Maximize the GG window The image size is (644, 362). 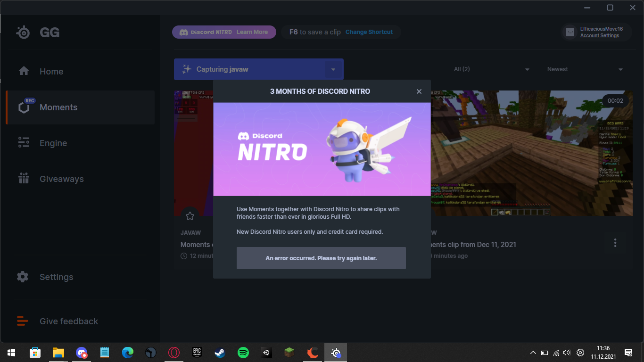[610, 7]
